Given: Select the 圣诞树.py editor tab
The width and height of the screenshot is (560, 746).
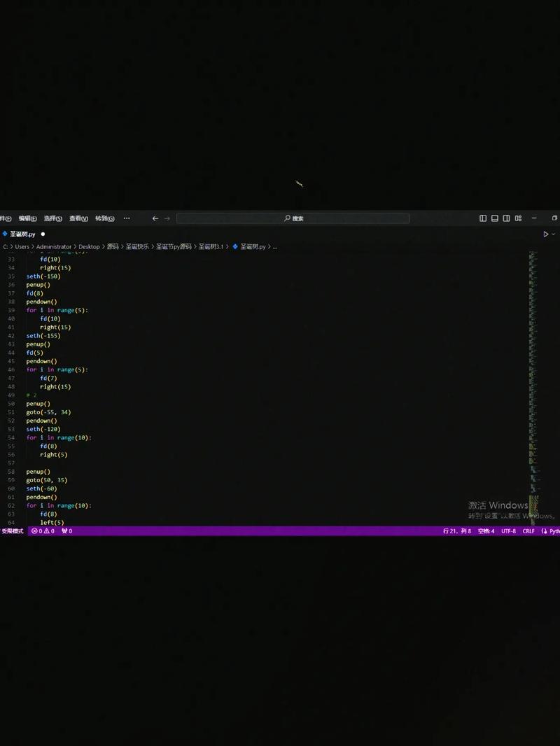Looking at the screenshot, I should (22, 234).
